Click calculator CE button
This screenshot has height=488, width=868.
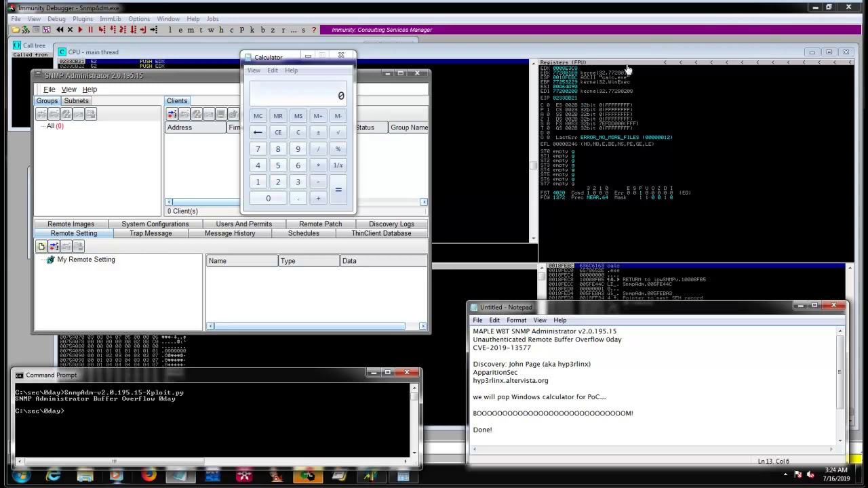point(278,132)
